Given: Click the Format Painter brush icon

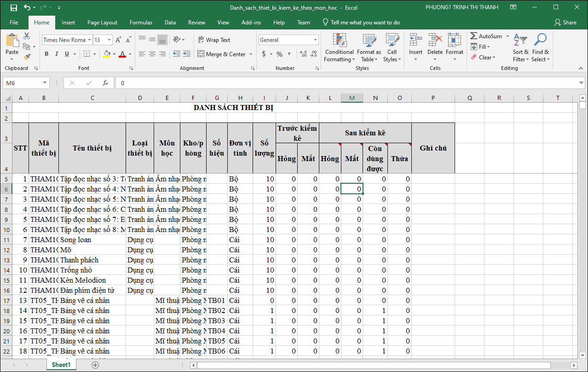Looking at the screenshot, I should 27,57.
